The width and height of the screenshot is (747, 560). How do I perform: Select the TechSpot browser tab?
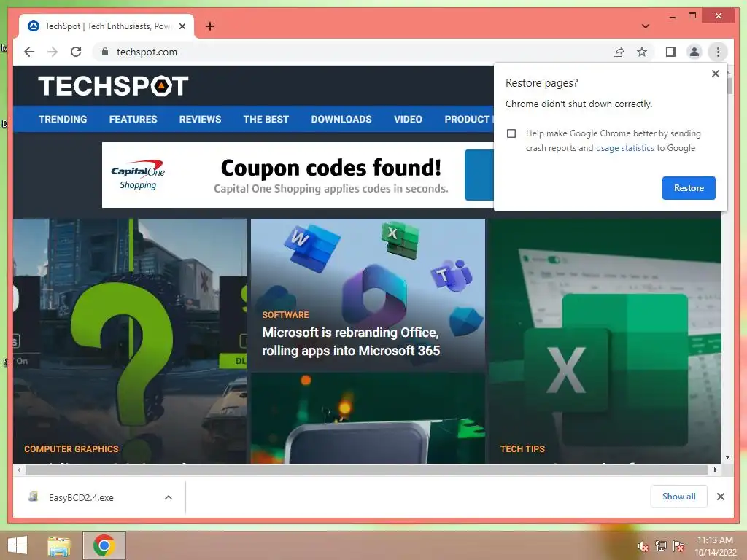point(107,26)
